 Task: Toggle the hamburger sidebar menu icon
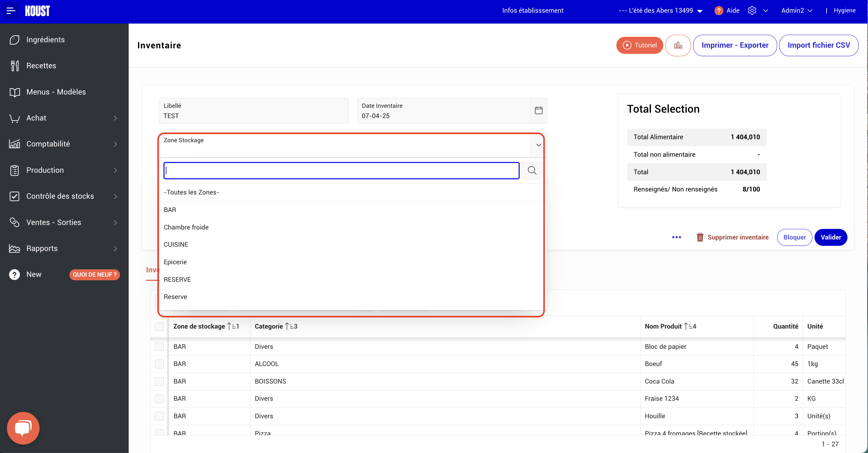pos(11,11)
